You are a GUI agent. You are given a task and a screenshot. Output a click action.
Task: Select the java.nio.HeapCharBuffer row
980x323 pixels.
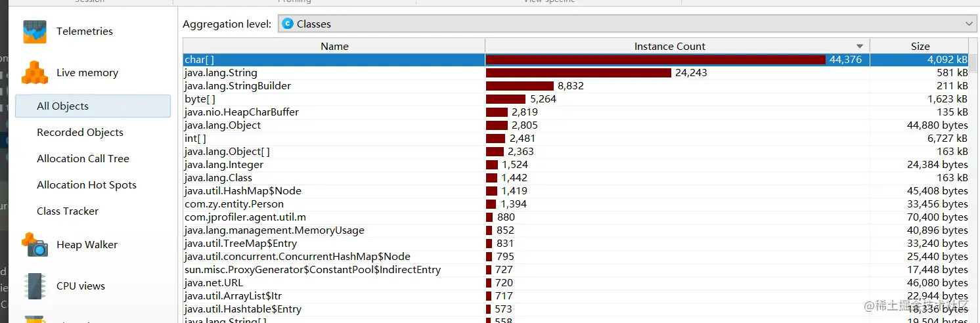click(577, 112)
